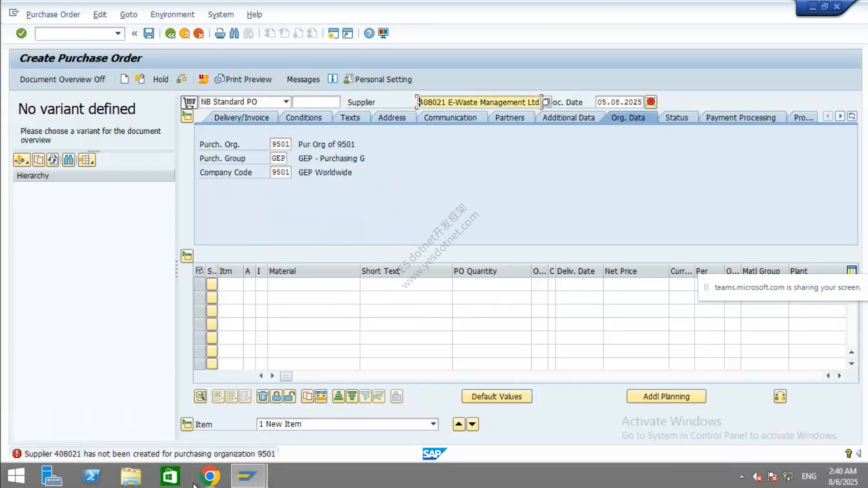This screenshot has height=488, width=868.
Task: Open the search help beside the Supplier field
Action: click(x=546, y=102)
